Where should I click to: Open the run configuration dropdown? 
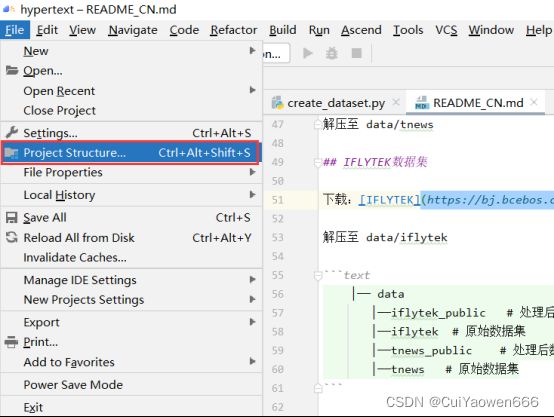(x=276, y=53)
